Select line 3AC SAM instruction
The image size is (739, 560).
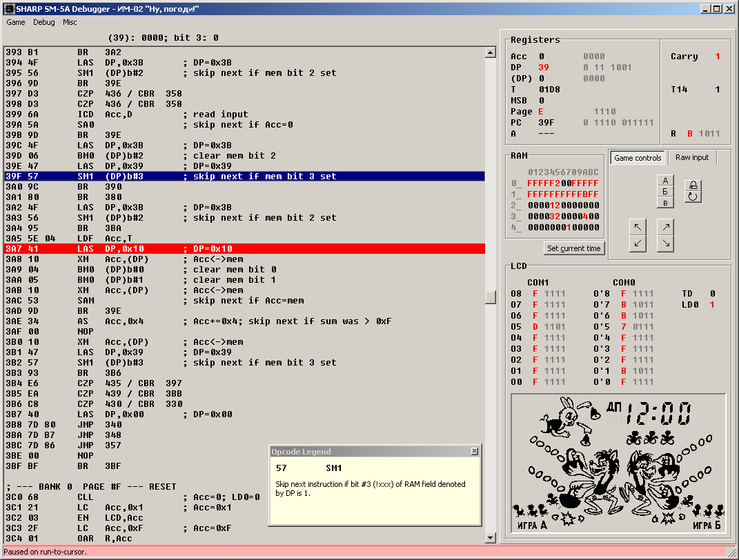pyautogui.click(x=244, y=301)
